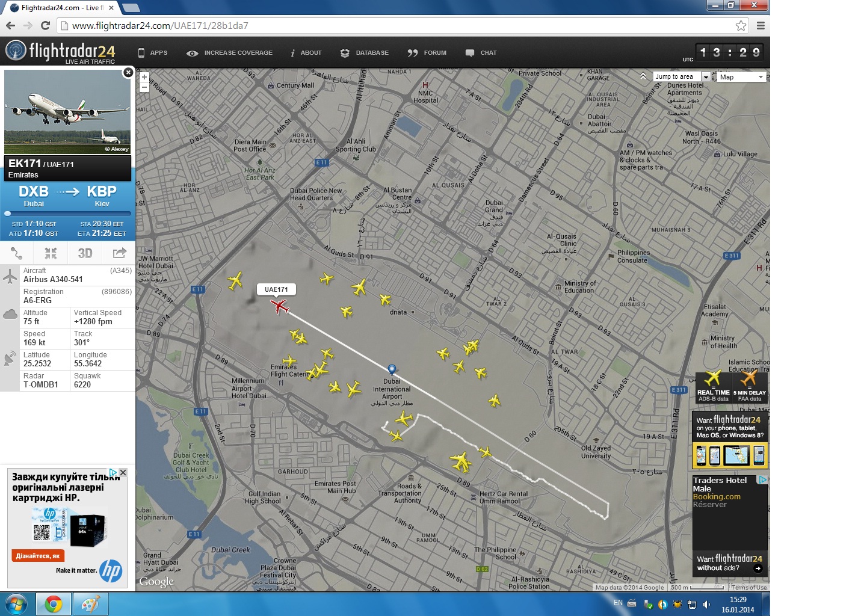Click the aircraft photo thumbnail
Image resolution: width=858 pixels, height=616 pixels.
pyautogui.click(x=67, y=111)
